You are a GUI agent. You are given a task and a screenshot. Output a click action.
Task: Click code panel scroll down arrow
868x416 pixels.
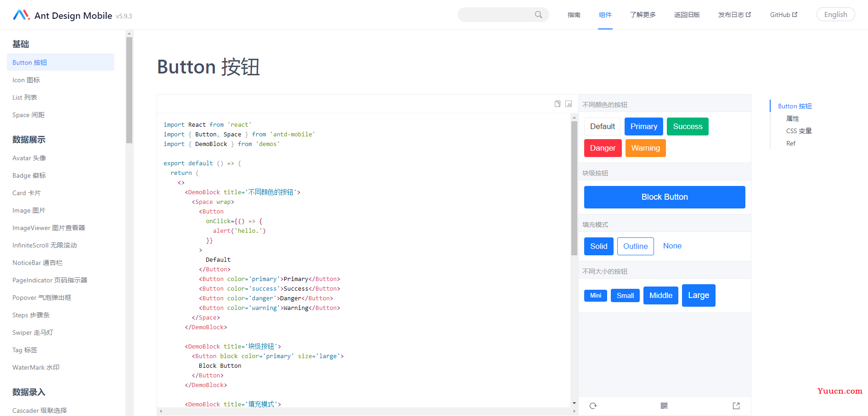click(x=574, y=403)
